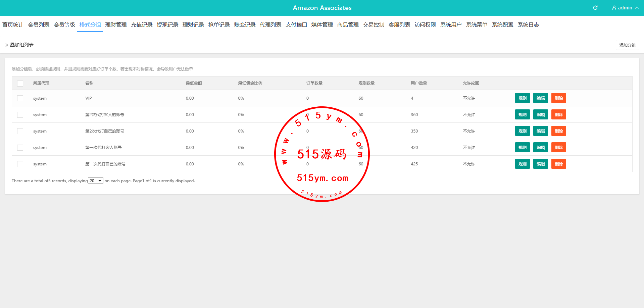Edit the VIP group entry
The height and width of the screenshot is (308, 644).
[540, 98]
